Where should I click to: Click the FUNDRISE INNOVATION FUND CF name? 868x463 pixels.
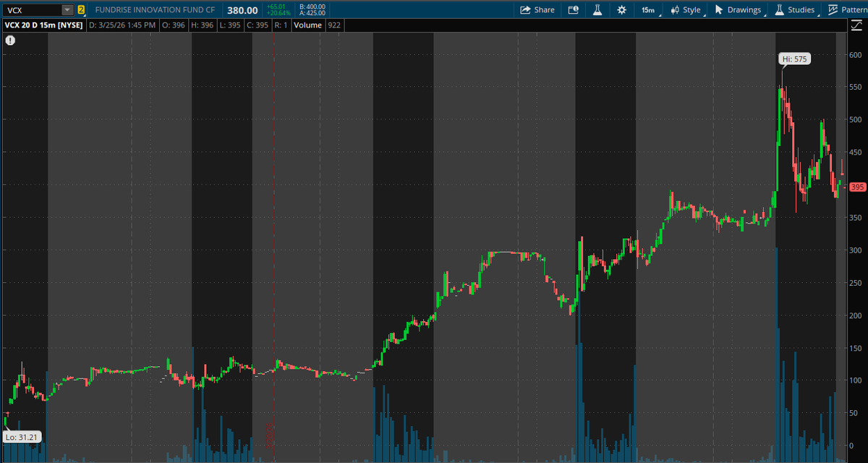(156, 10)
